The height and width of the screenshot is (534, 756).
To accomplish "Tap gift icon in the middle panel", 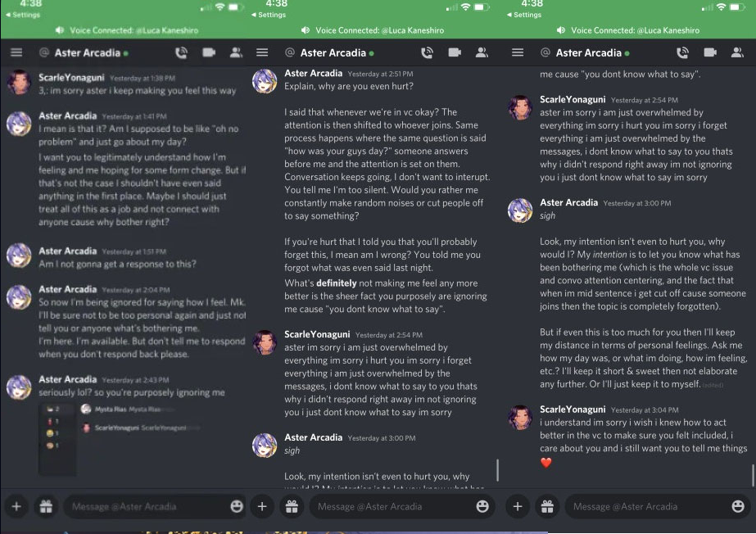I will [x=292, y=506].
